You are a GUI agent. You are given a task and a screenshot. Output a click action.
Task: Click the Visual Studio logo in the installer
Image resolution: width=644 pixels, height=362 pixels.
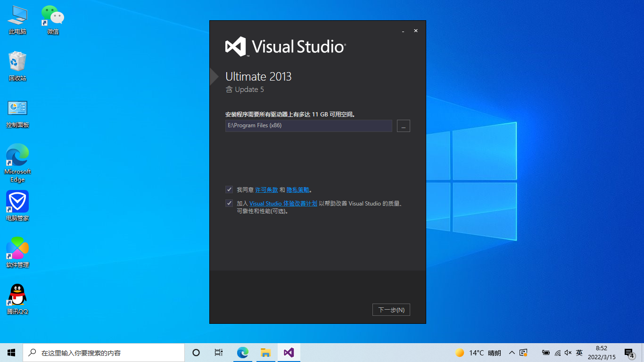pos(285,47)
